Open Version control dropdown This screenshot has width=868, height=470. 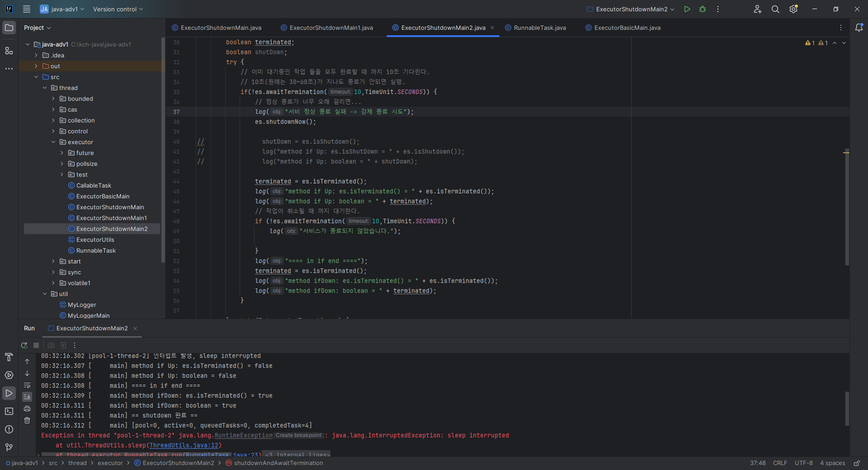(x=118, y=9)
